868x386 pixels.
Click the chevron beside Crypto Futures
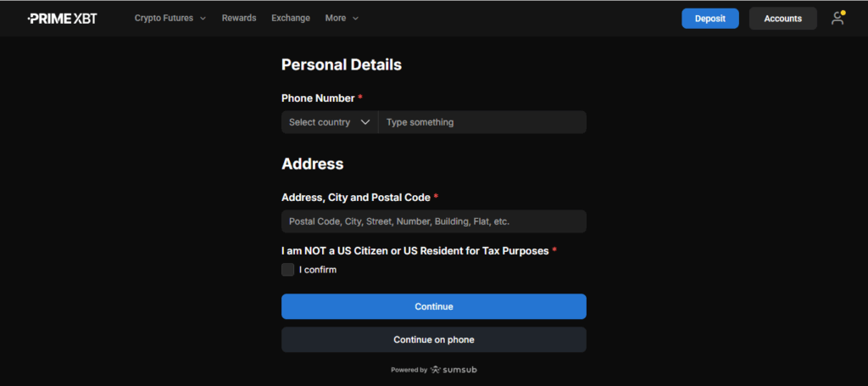(203, 19)
